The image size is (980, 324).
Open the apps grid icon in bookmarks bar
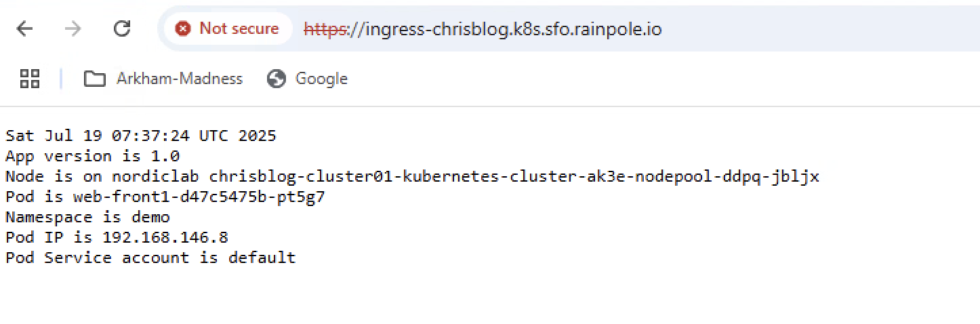pos(30,79)
